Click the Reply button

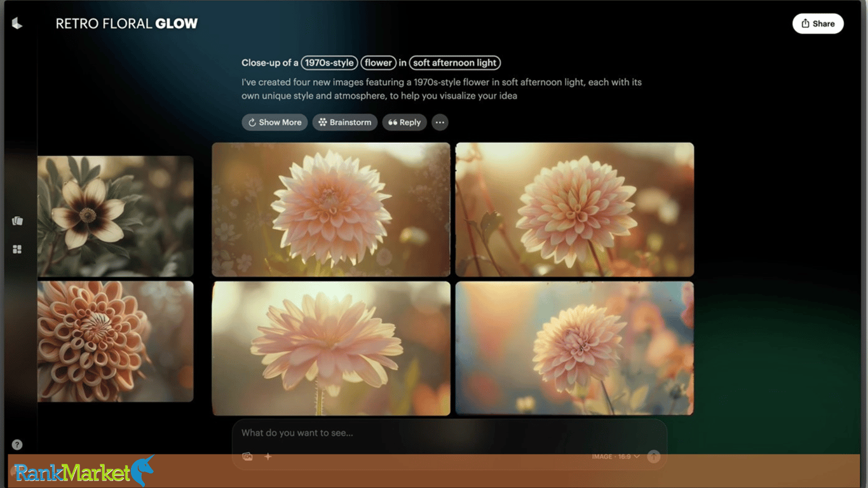[404, 122]
